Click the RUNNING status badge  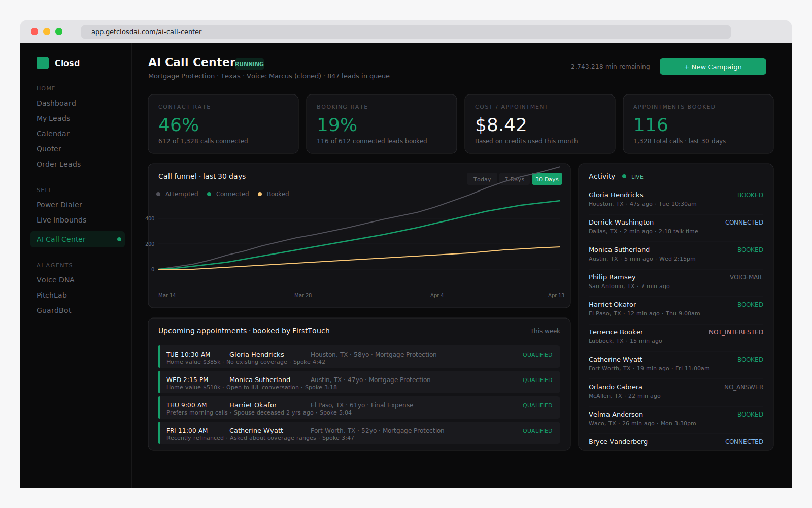click(249, 64)
